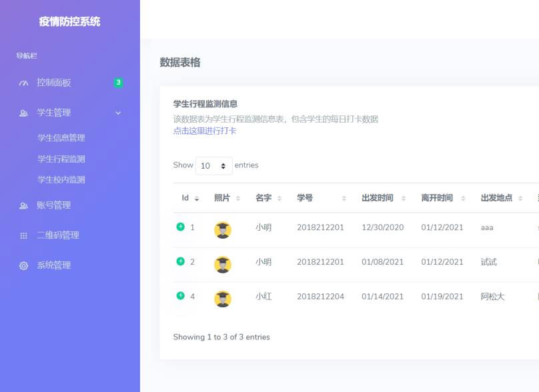Open 系统管理 in the sidebar
This screenshot has width=539, height=392.
tap(54, 265)
